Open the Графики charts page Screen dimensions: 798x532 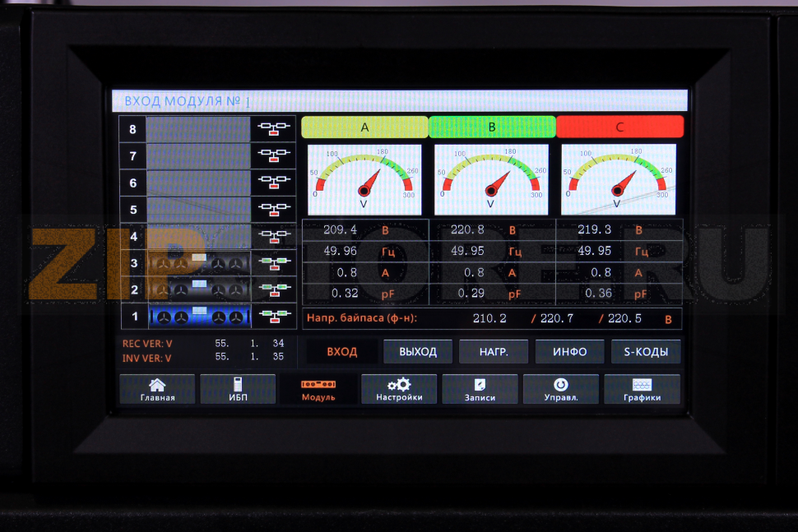(642, 389)
